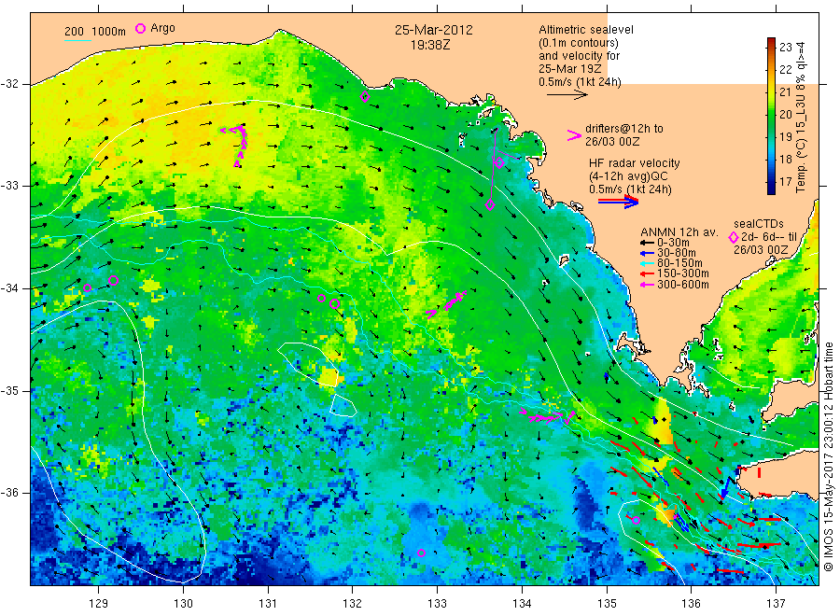Click the 135 longitude axis label
Viewport: 840px width, 616px height.
click(607, 604)
